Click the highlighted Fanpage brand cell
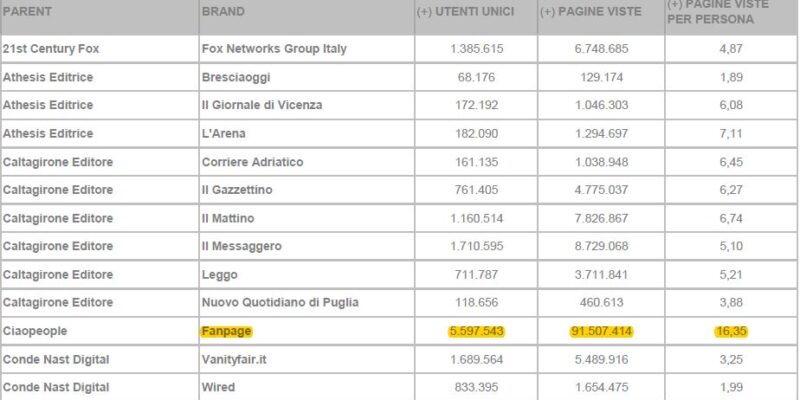The height and width of the screenshot is (400, 800). pos(227,332)
